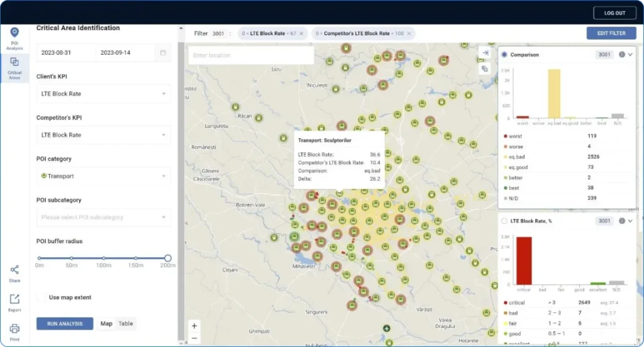This screenshot has height=347, width=644.
Task: Click 100m mark on buffer radius slider
Action: tap(103, 258)
